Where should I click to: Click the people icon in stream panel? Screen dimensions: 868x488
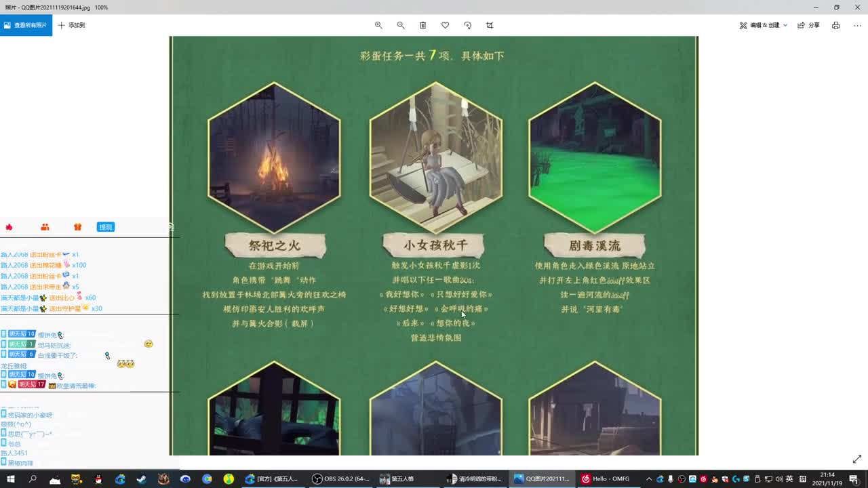(x=45, y=227)
